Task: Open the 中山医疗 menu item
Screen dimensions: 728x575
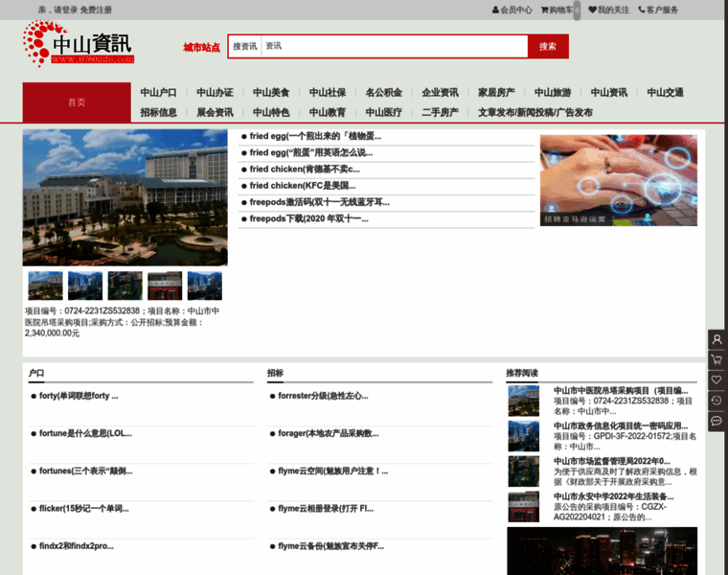Action: click(x=383, y=112)
